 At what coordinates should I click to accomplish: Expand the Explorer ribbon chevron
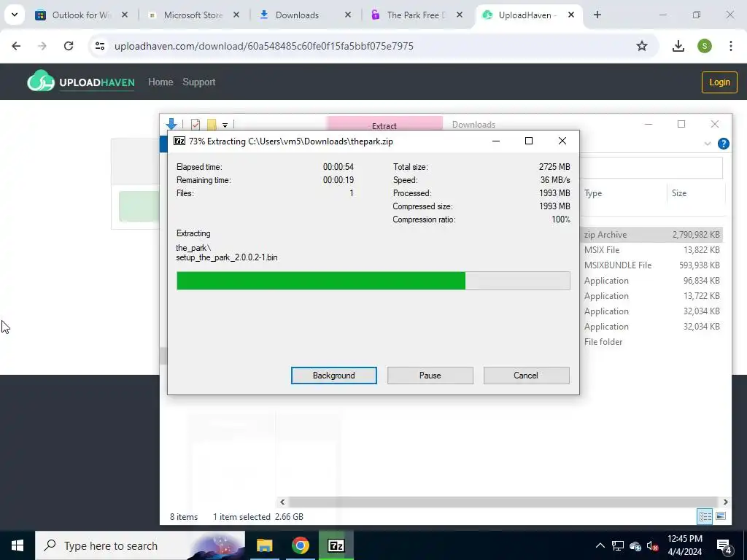coord(708,144)
